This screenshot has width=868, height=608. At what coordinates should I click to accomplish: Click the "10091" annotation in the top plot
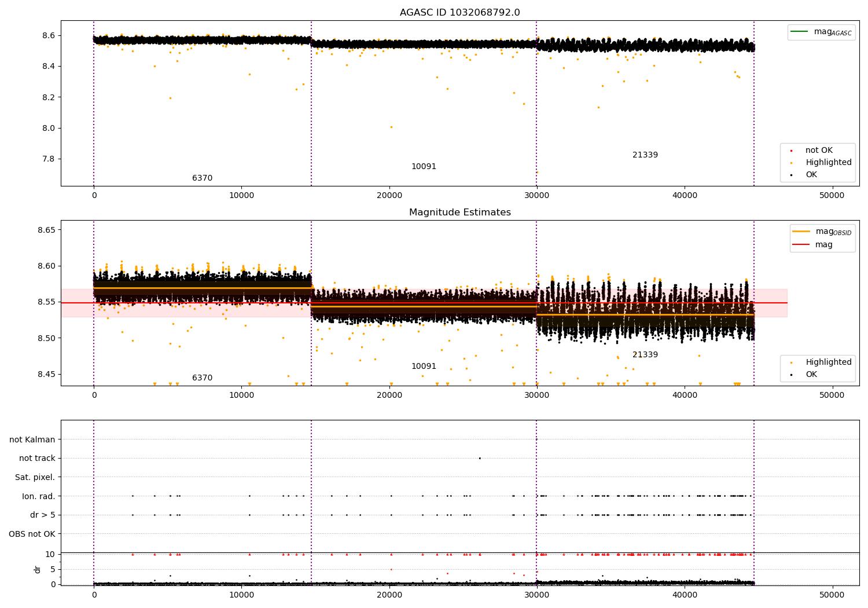424,167
